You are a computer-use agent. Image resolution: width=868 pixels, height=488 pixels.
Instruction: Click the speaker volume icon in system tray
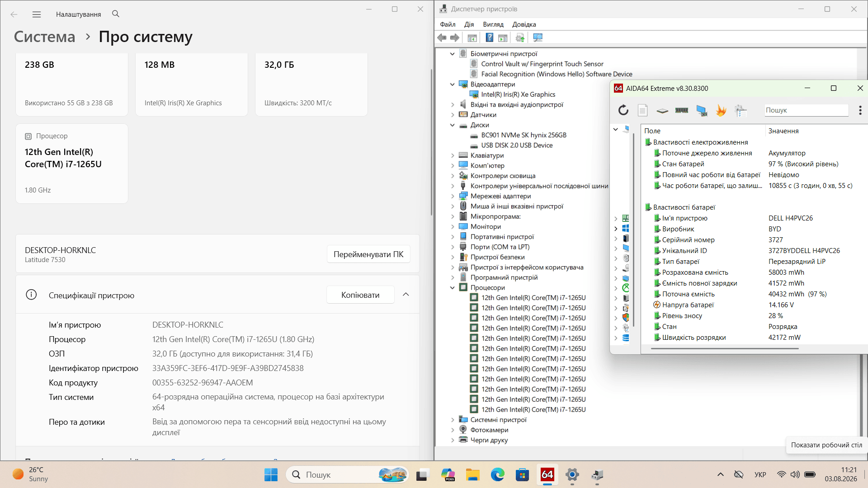coord(795,474)
